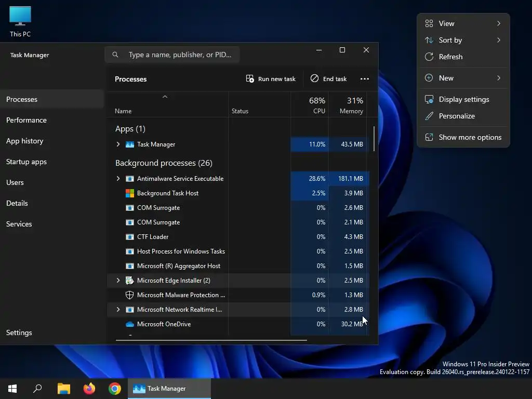Screen dimensions: 532x399
Task: Click the 11.0% CPU value for Task Manager
Action: 317,144
